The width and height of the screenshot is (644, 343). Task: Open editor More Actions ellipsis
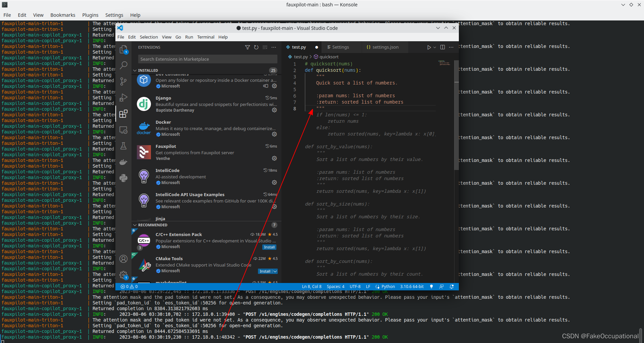click(451, 47)
